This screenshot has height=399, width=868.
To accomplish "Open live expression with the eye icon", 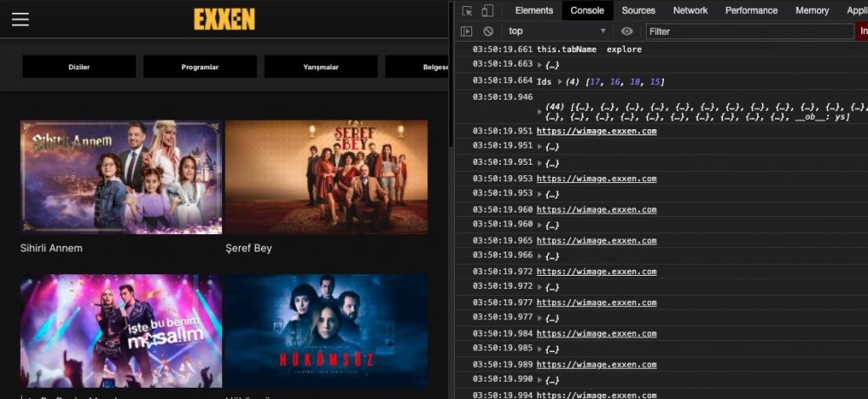I will tap(627, 31).
